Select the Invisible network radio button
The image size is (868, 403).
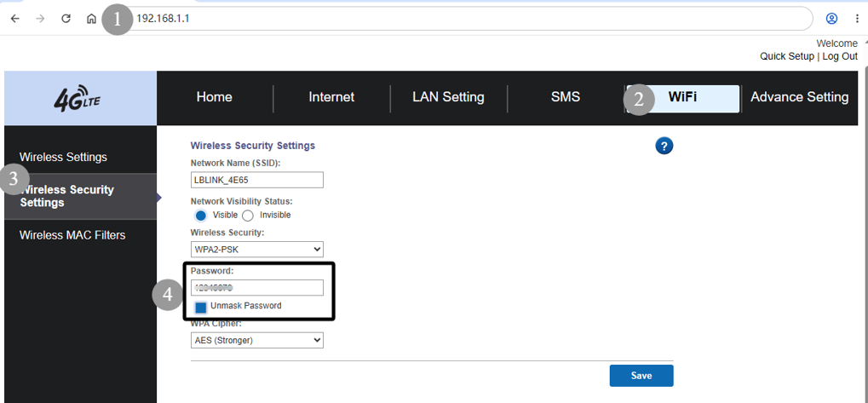pyautogui.click(x=248, y=216)
